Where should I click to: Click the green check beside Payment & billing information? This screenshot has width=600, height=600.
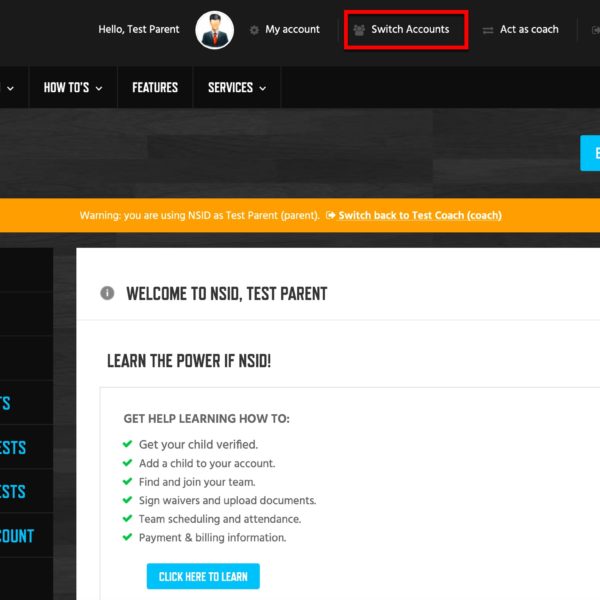(x=127, y=537)
